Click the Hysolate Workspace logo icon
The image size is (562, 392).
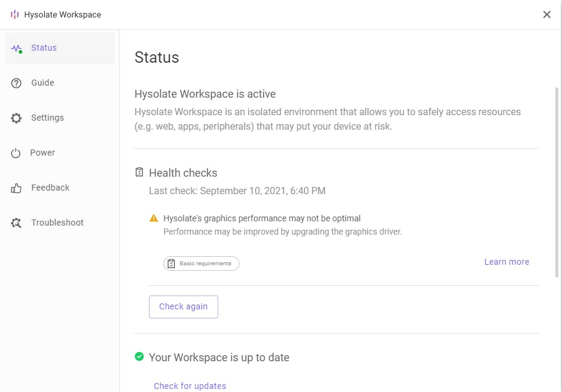tap(14, 14)
